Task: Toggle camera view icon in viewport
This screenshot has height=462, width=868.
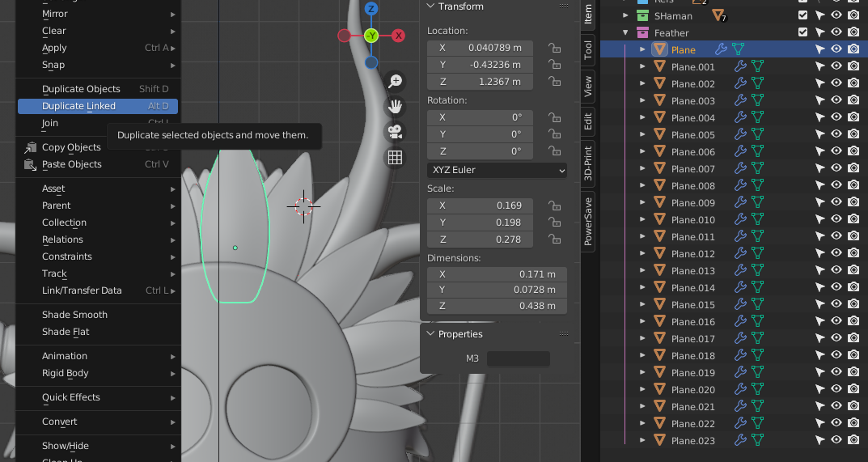Action: coord(395,131)
